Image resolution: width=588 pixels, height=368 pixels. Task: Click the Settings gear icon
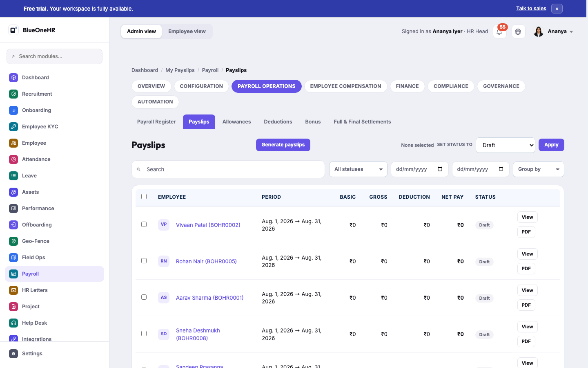coord(13,354)
